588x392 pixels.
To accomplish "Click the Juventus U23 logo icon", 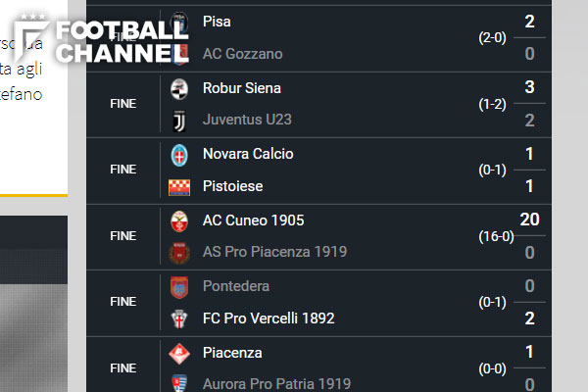I will coord(178,120).
